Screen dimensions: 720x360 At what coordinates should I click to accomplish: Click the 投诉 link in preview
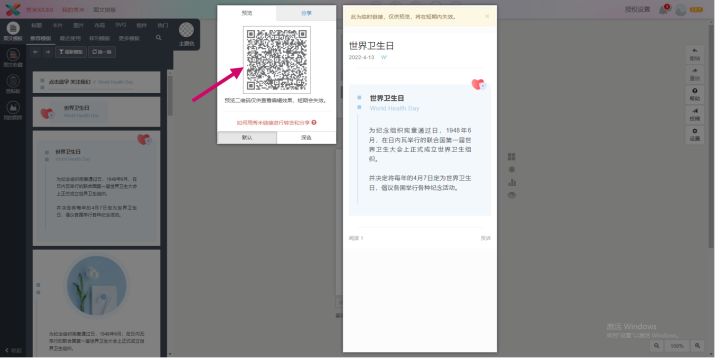click(485, 238)
